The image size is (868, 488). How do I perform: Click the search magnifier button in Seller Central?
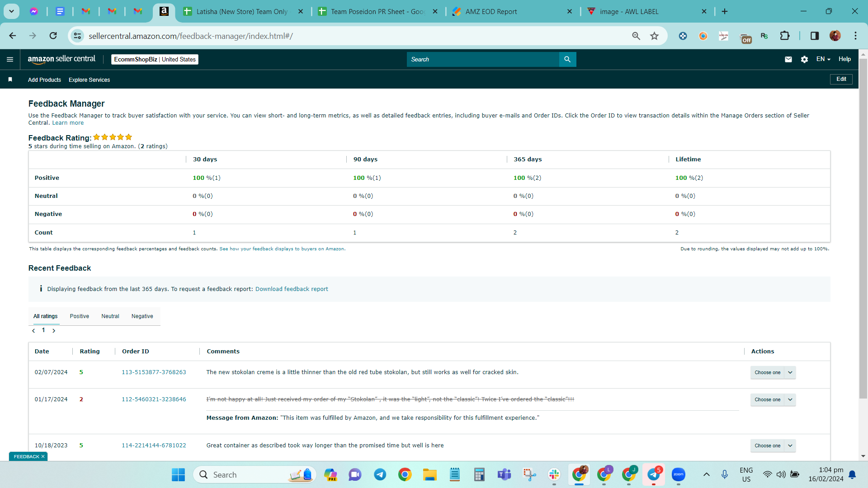click(567, 59)
